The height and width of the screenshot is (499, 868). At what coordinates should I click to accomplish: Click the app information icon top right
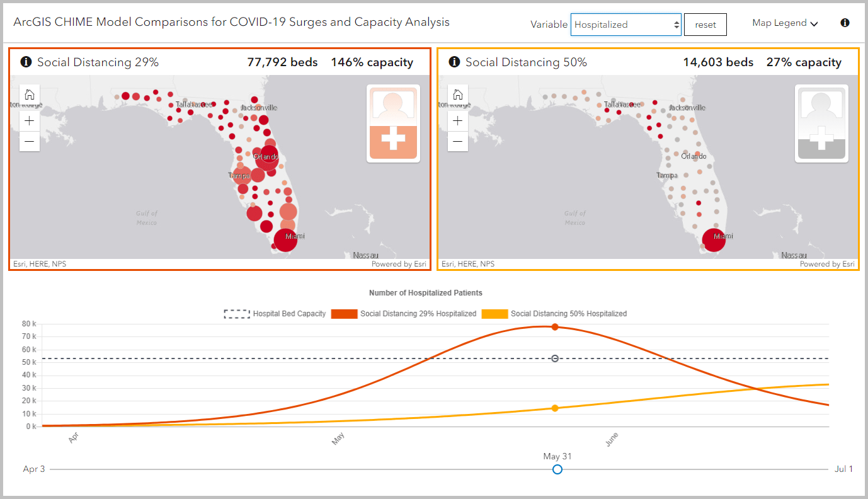[x=844, y=23]
